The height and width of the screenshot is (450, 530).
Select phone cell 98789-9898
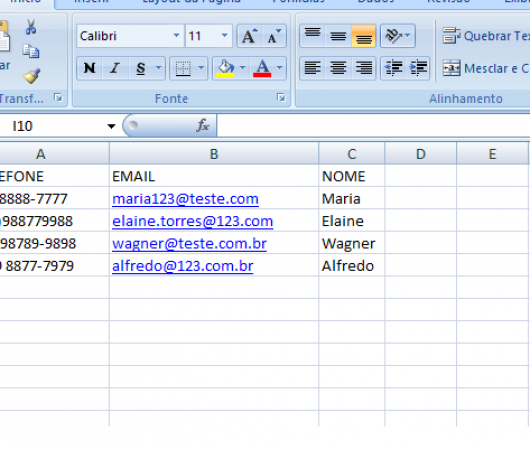click(54, 243)
